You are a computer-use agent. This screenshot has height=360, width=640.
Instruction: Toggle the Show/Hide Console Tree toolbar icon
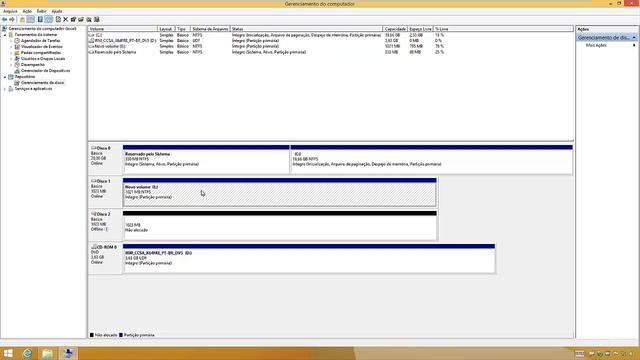pyautogui.click(x=31, y=20)
